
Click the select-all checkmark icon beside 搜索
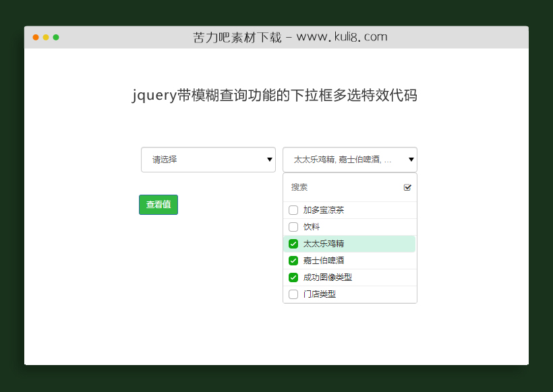click(x=407, y=187)
